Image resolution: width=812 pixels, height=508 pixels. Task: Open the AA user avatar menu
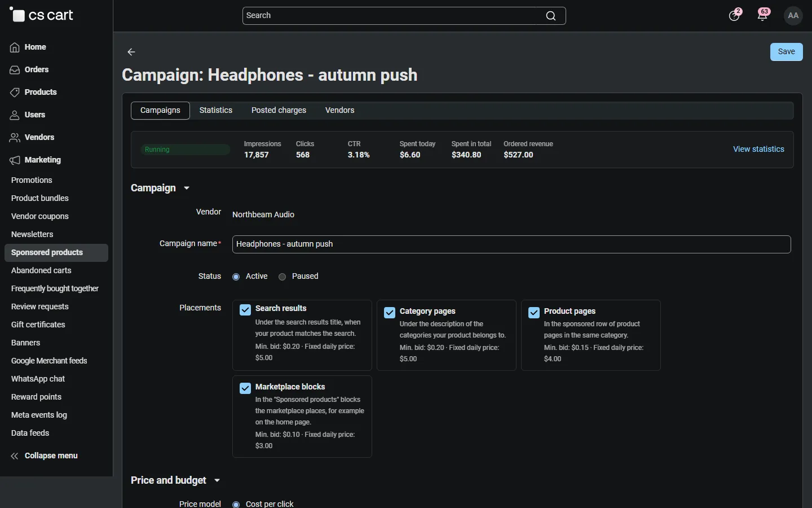[x=794, y=16]
